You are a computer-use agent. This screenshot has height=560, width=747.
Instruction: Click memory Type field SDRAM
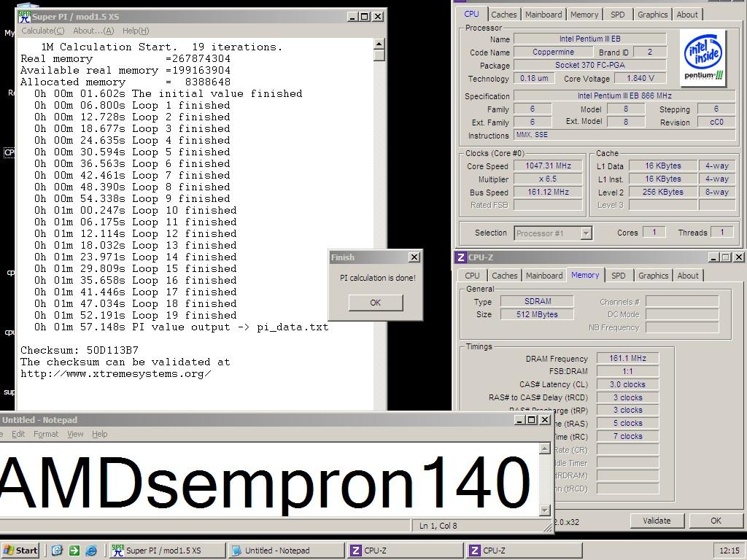coord(538,301)
